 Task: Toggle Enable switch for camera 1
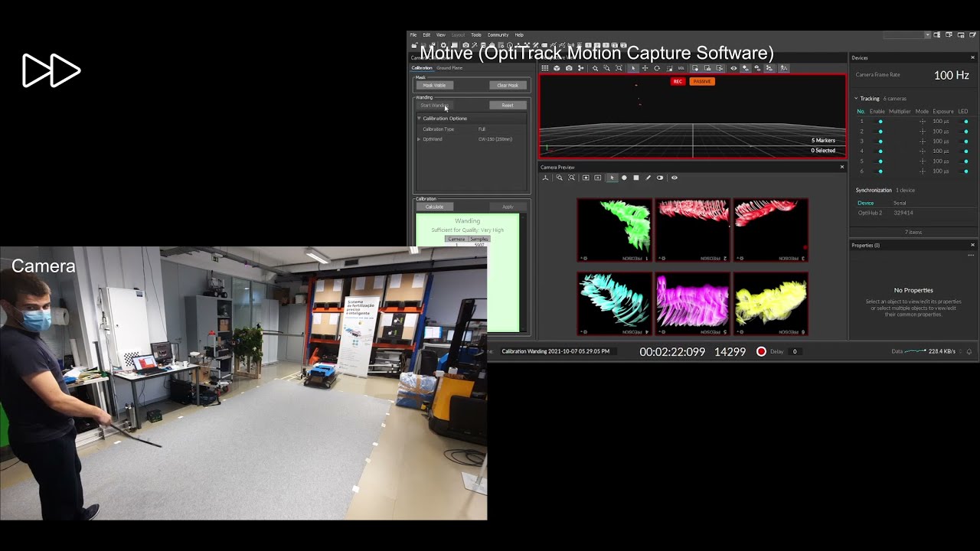[x=879, y=122]
